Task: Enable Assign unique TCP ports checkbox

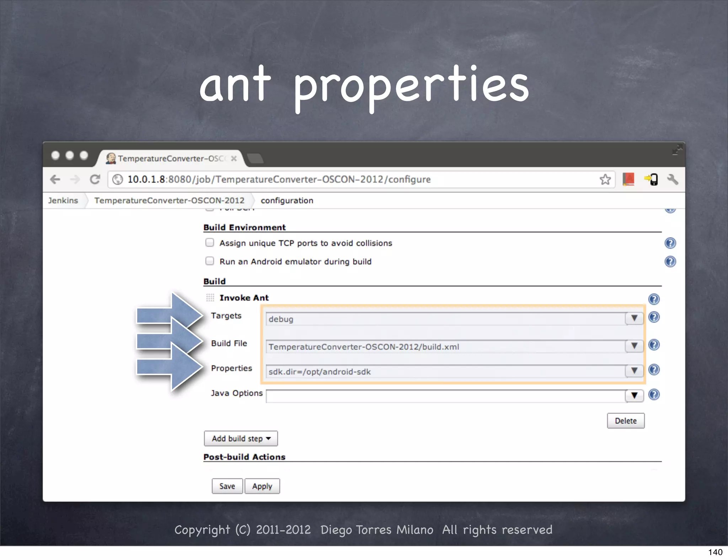Action: pos(210,243)
